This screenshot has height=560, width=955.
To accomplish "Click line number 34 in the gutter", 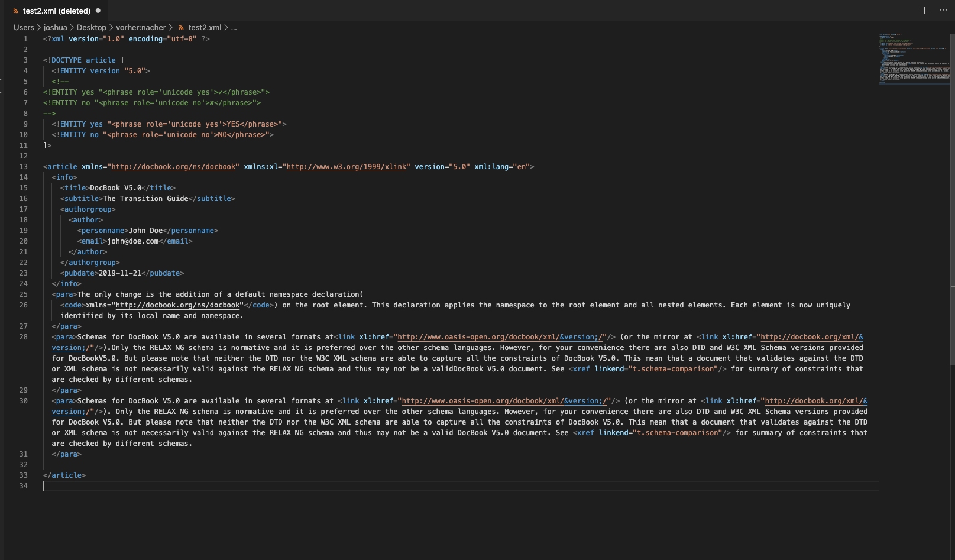I will tap(23, 486).
